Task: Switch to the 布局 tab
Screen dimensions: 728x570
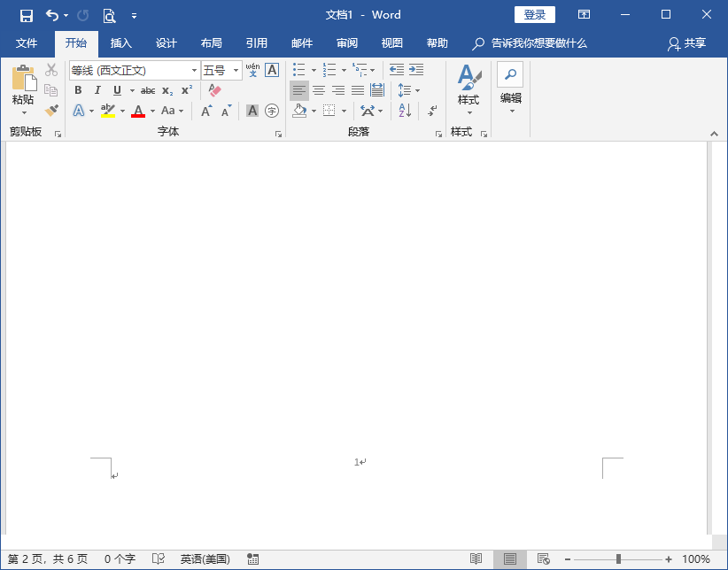Action: pyautogui.click(x=211, y=43)
